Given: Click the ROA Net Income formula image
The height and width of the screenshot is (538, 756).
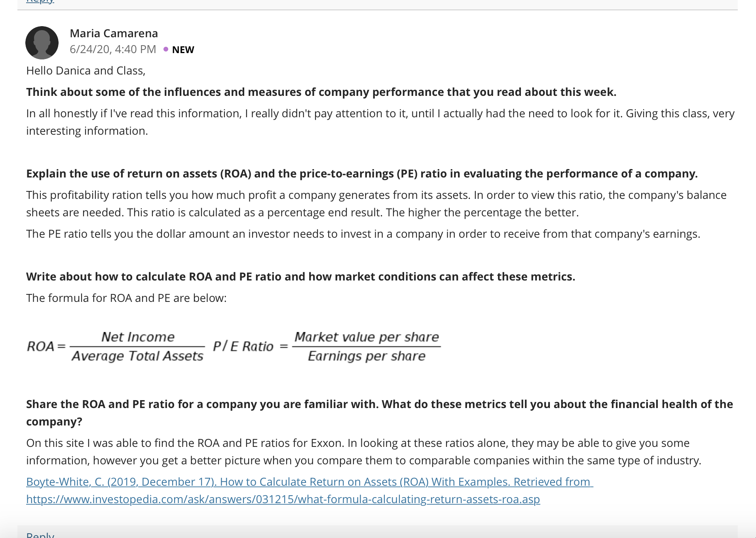Looking at the screenshot, I should point(116,346).
